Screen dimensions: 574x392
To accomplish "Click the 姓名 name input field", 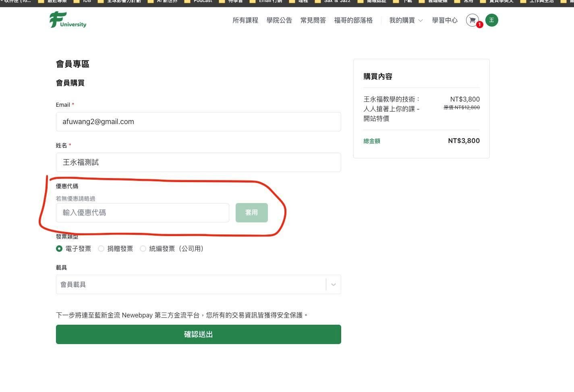I will pyautogui.click(x=198, y=162).
